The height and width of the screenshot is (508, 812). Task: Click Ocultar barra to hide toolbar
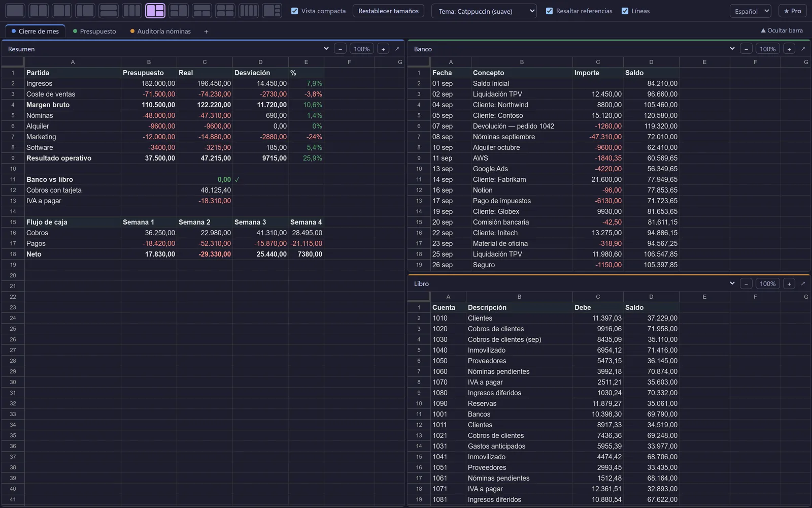782,30
